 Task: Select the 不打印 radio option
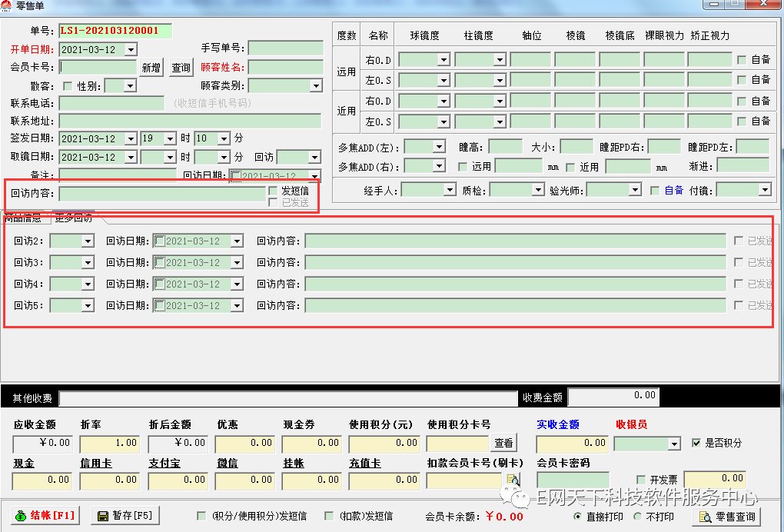pos(637,517)
